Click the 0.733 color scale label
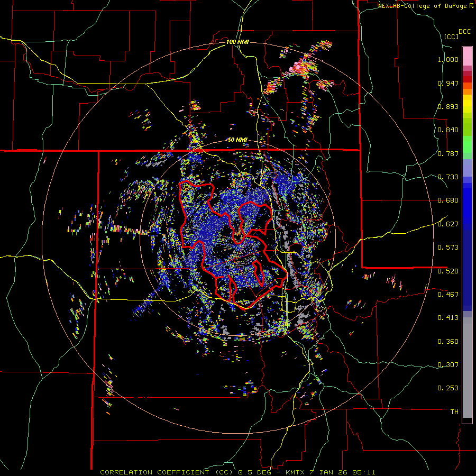Image resolution: width=476 pixels, height=476 pixels. coord(448,177)
